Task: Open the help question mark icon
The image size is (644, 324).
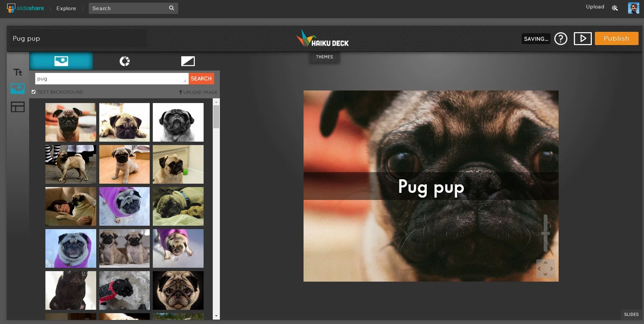Action: click(561, 39)
